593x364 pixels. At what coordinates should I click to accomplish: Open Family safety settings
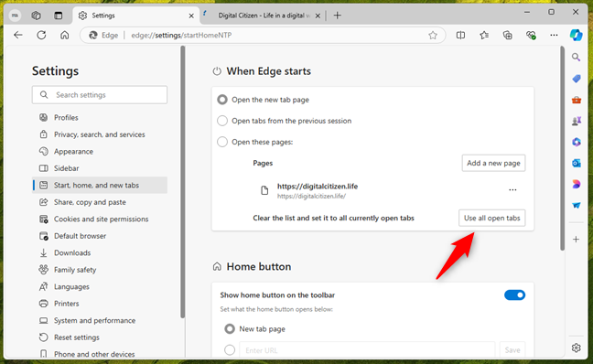click(x=100, y=270)
